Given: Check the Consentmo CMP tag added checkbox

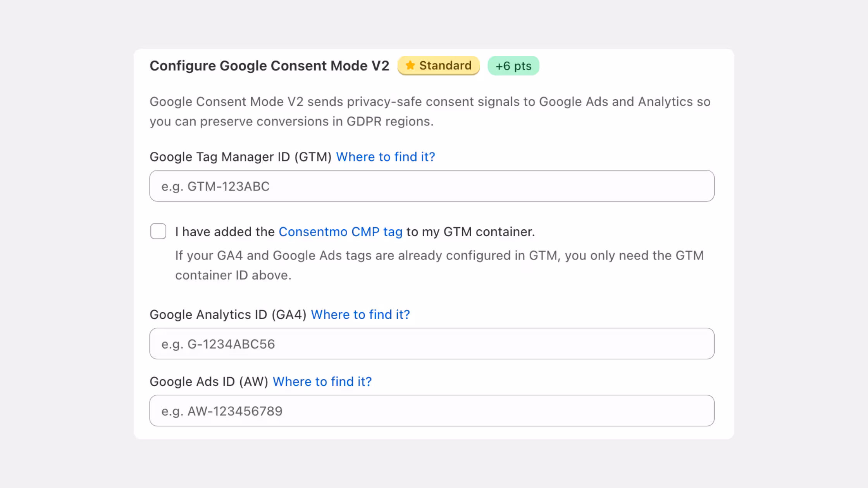Looking at the screenshot, I should click(x=158, y=231).
